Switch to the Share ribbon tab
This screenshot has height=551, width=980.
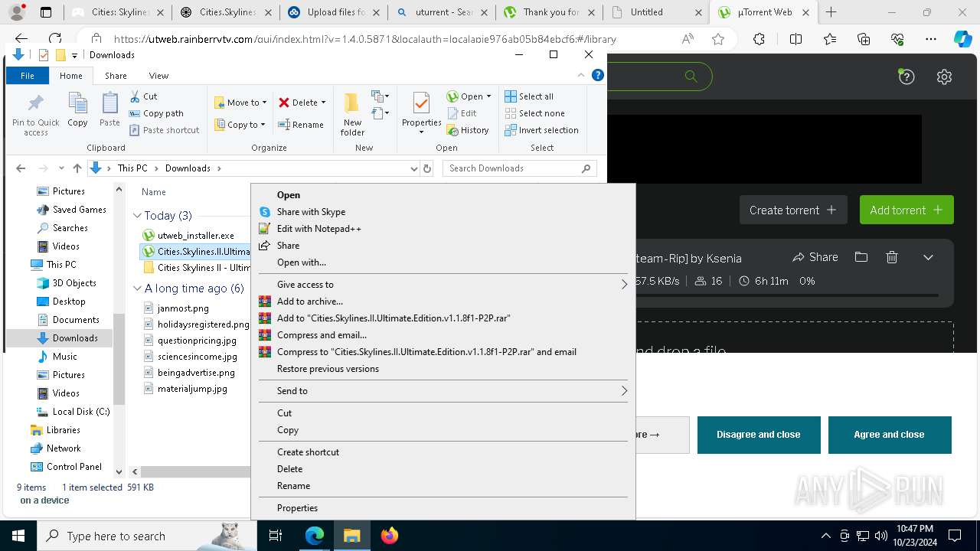[x=116, y=76]
